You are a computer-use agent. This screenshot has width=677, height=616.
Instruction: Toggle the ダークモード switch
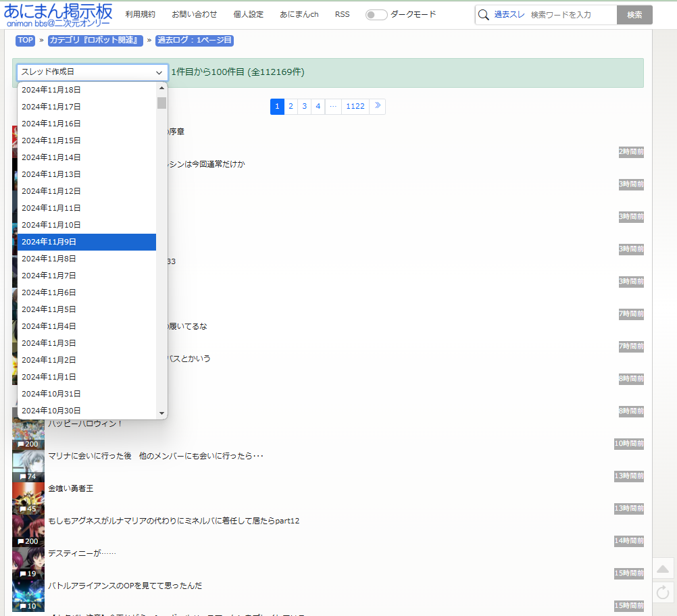coord(376,15)
